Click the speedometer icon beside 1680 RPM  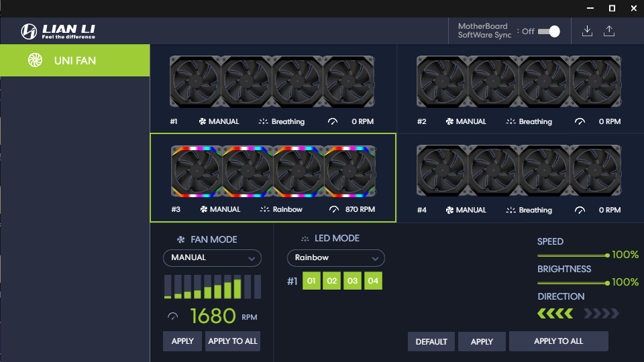click(x=173, y=316)
